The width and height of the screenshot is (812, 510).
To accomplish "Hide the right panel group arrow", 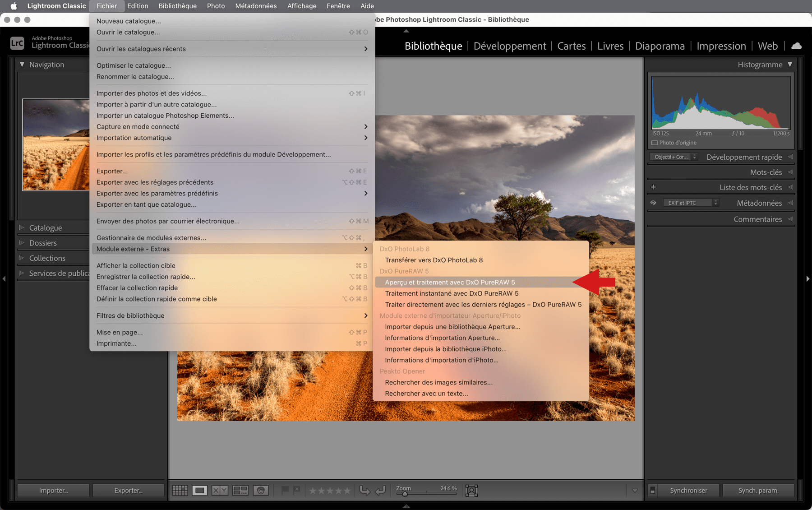I will tap(808, 279).
